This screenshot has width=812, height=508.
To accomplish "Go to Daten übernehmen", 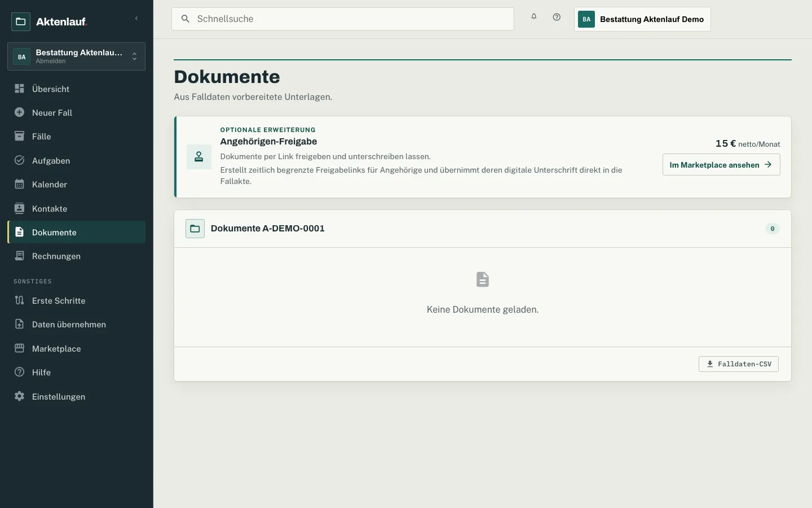I will (x=76, y=324).
